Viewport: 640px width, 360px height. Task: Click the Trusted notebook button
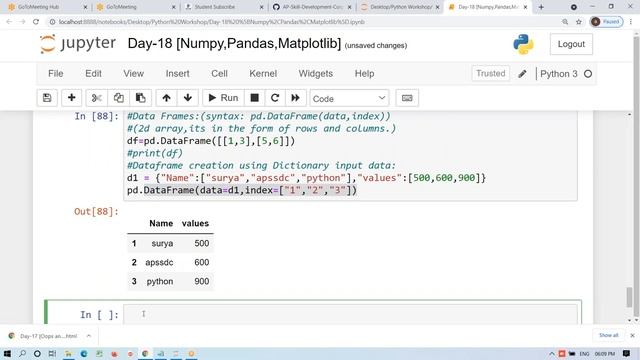coord(491,73)
